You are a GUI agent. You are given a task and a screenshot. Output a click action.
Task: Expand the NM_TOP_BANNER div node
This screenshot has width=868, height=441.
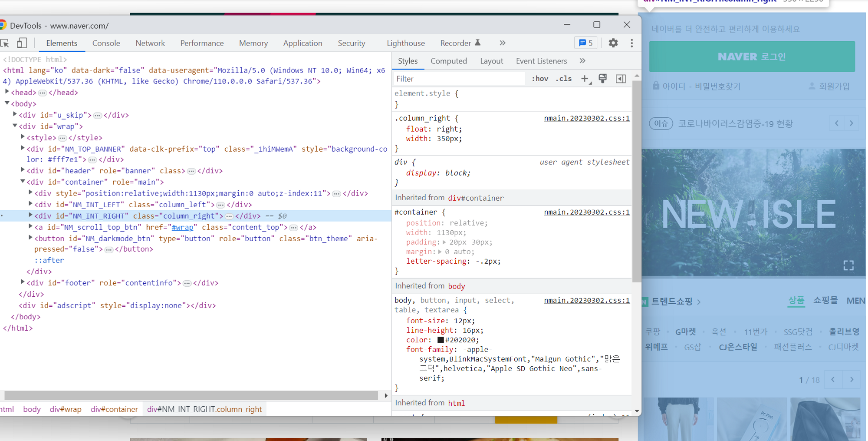(23, 148)
